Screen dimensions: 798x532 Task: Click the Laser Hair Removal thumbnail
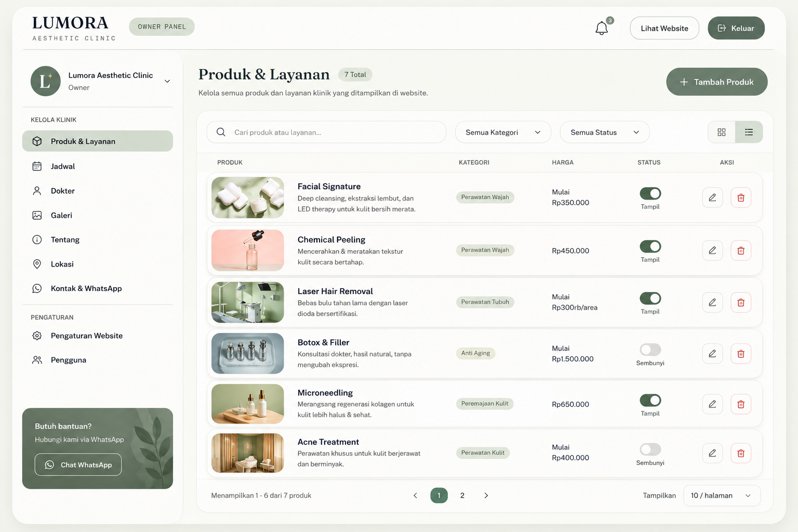248,302
